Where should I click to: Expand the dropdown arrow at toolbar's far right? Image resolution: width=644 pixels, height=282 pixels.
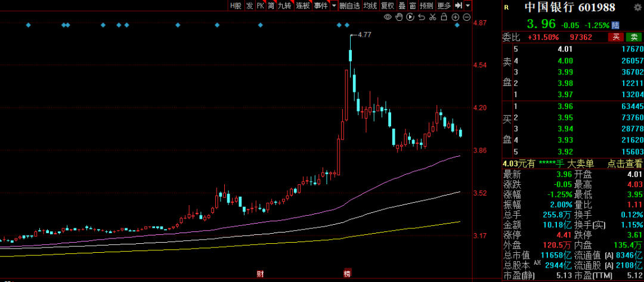pos(468,5)
